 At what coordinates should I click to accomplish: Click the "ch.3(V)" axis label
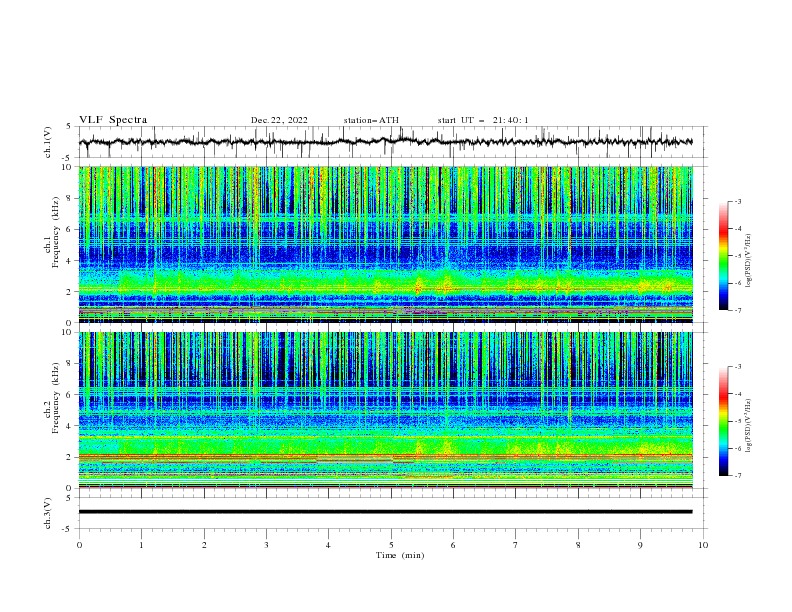pyautogui.click(x=48, y=513)
